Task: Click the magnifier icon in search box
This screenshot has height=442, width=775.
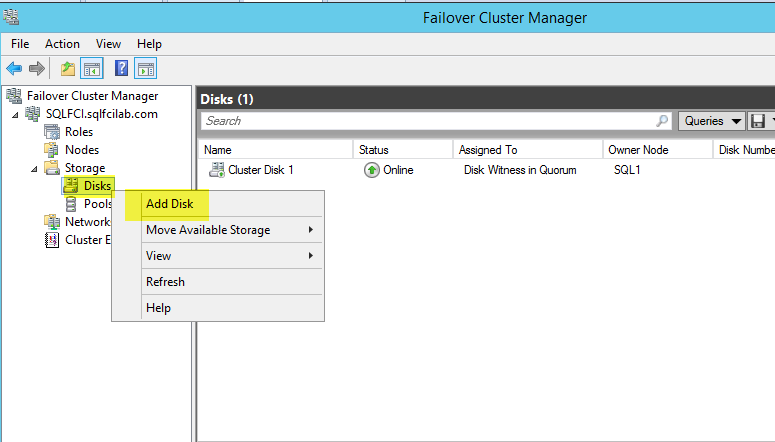Action: (662, 121)
